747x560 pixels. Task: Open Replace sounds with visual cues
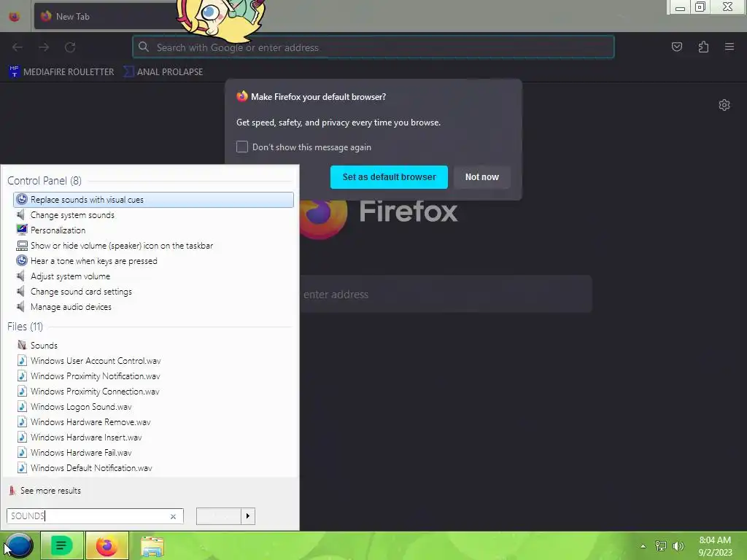click(153, 200)
